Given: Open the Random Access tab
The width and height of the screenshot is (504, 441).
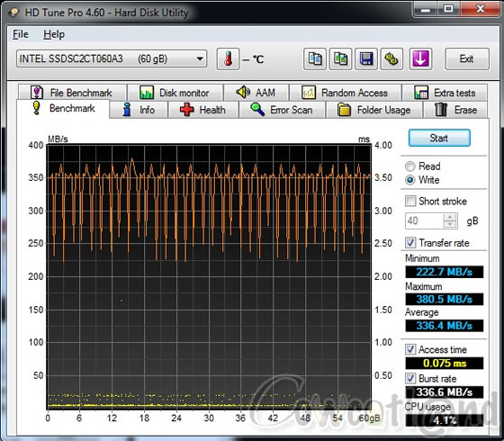Looking at the screenshot, I should pos(346,93).
